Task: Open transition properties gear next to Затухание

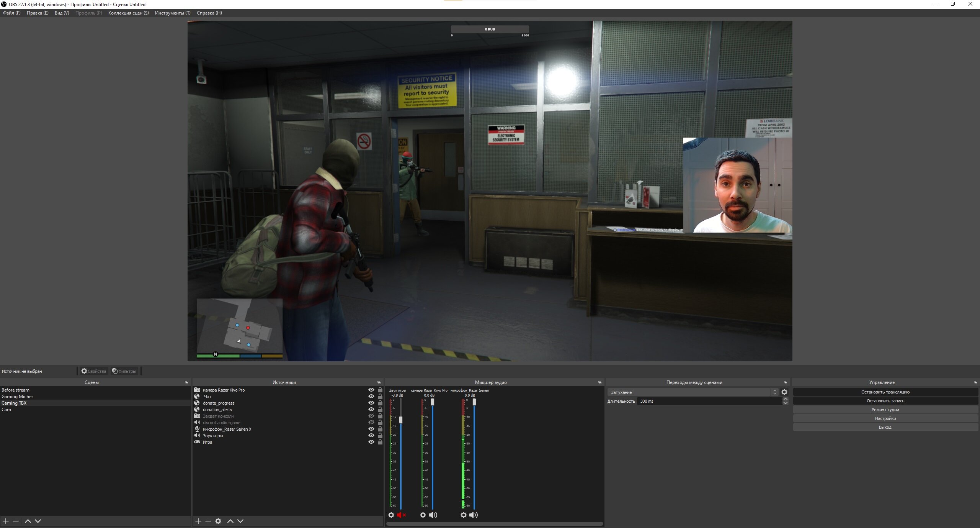Action: [784, 392]
